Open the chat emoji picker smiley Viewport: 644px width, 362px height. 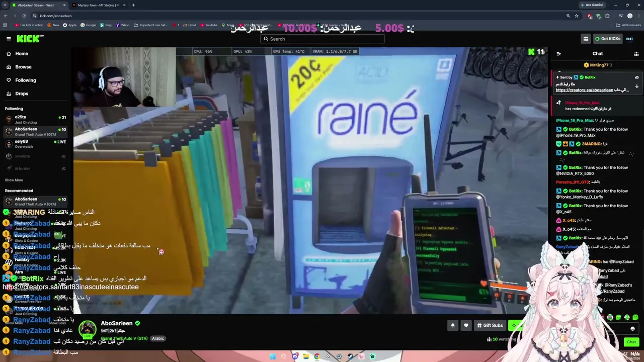point(632,329)
